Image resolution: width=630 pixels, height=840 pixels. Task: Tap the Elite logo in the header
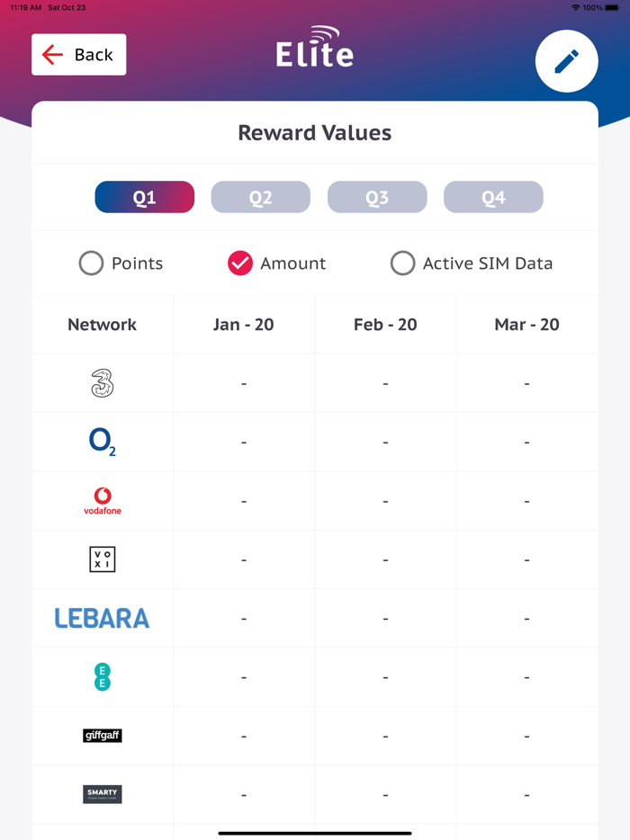click(x=314, y=49)
